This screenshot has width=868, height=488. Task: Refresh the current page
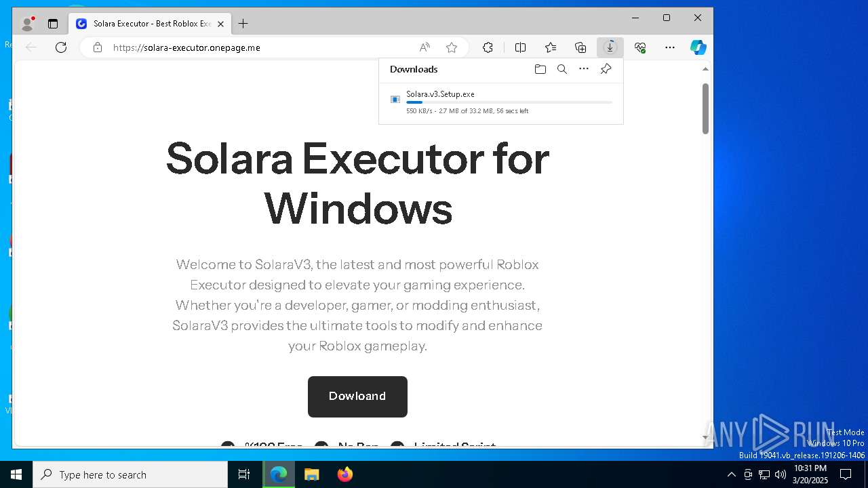(61, 47)
